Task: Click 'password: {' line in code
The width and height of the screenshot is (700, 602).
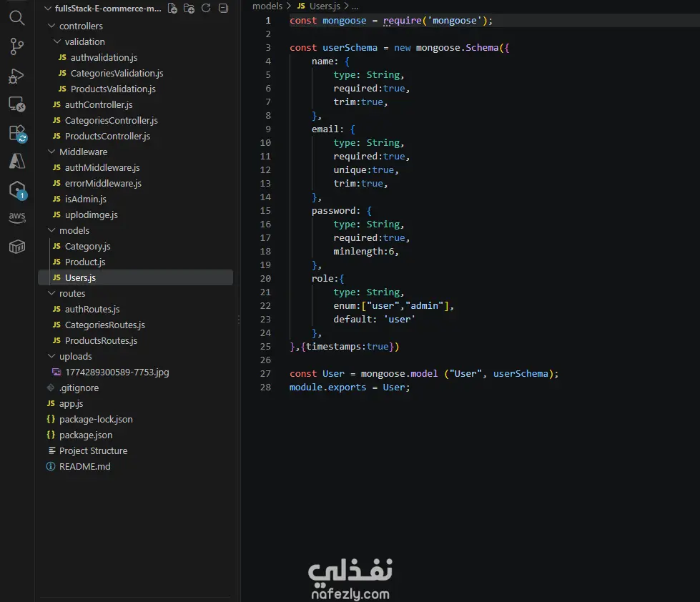Action: tap(342, 211)
